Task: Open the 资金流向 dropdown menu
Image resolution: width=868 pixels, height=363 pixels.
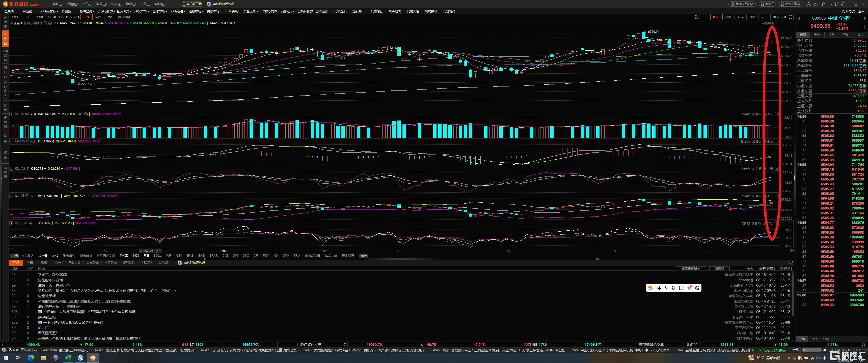Action: (x=250, y=11)
